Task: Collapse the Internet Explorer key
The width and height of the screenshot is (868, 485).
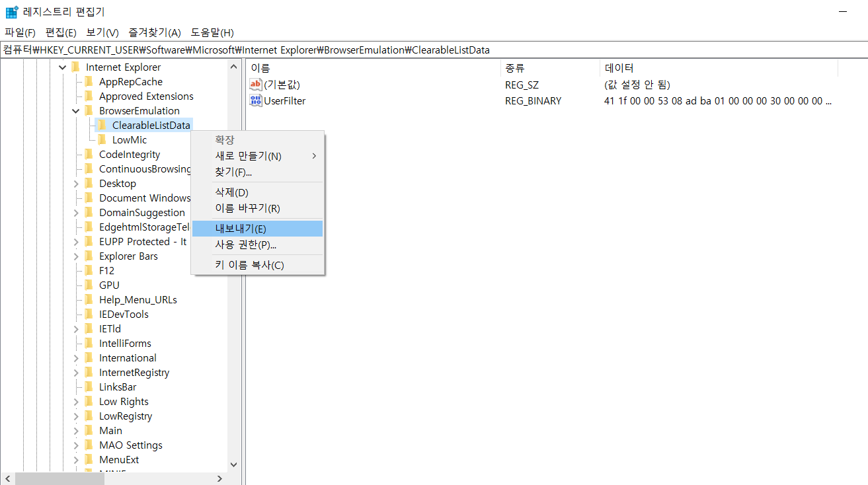Action: point(63,67)
